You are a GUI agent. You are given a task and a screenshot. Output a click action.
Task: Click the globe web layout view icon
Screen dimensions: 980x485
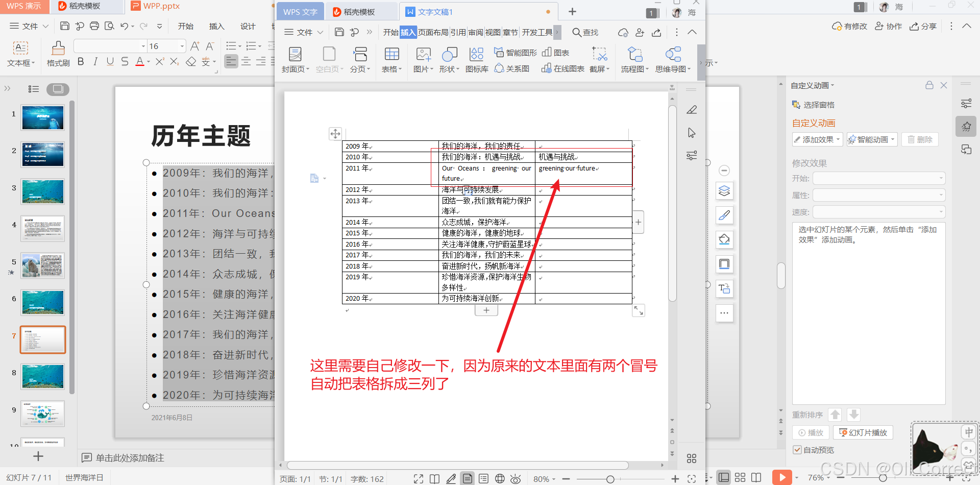tap(500, 479)
